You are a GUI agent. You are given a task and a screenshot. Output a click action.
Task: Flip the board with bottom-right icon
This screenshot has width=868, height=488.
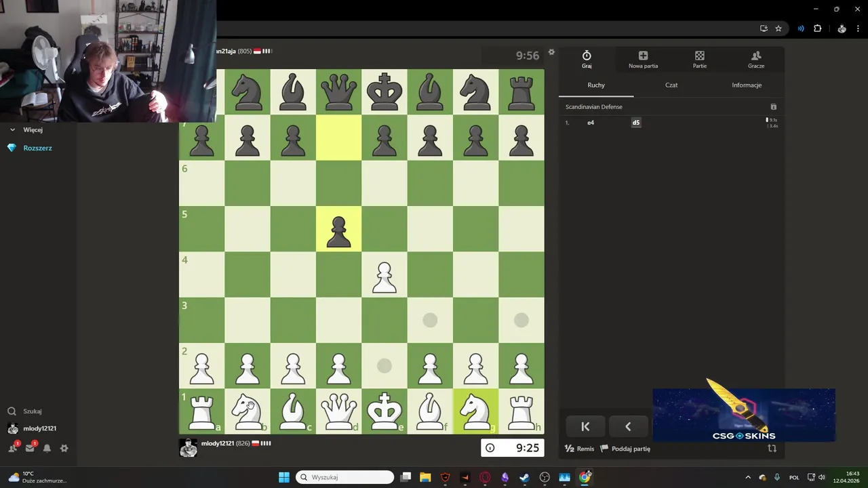tap(772, 449)
